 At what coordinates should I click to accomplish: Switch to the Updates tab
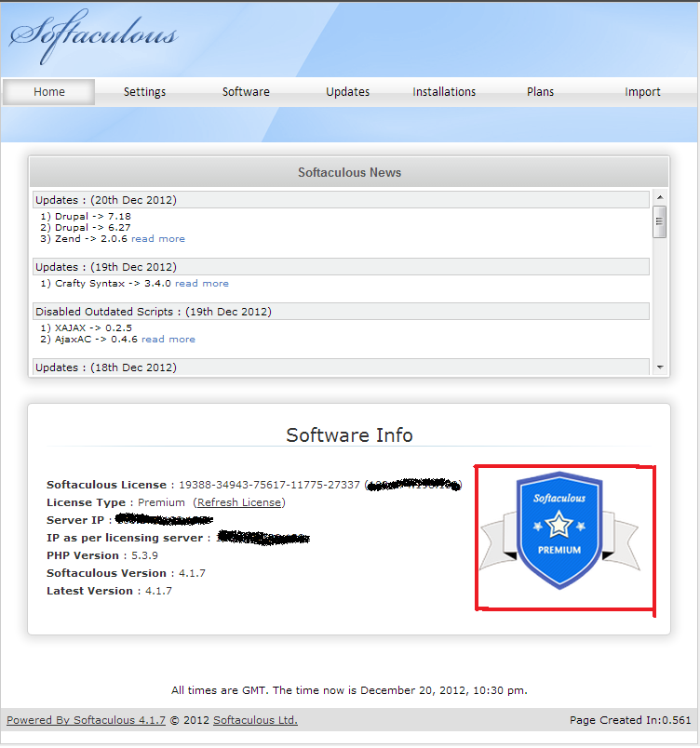coord(347,91)
